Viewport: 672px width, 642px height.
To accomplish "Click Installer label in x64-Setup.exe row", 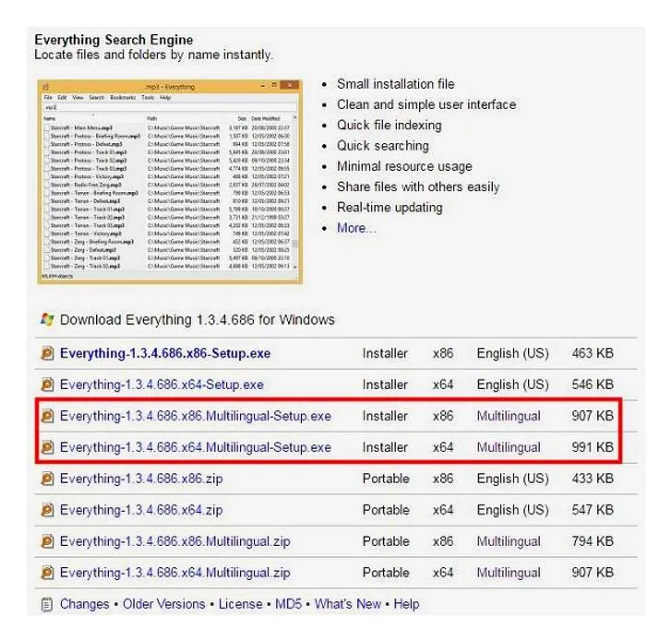I will pos(385,384).
